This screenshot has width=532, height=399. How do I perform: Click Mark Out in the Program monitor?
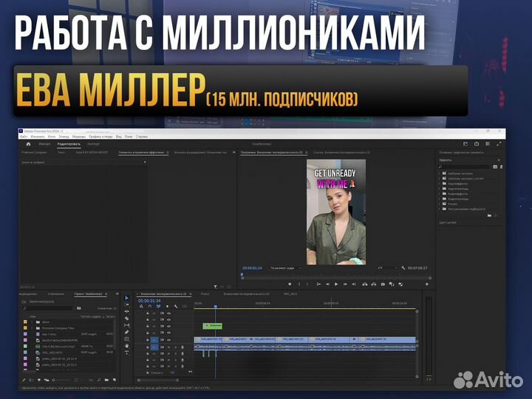point(307,284)
